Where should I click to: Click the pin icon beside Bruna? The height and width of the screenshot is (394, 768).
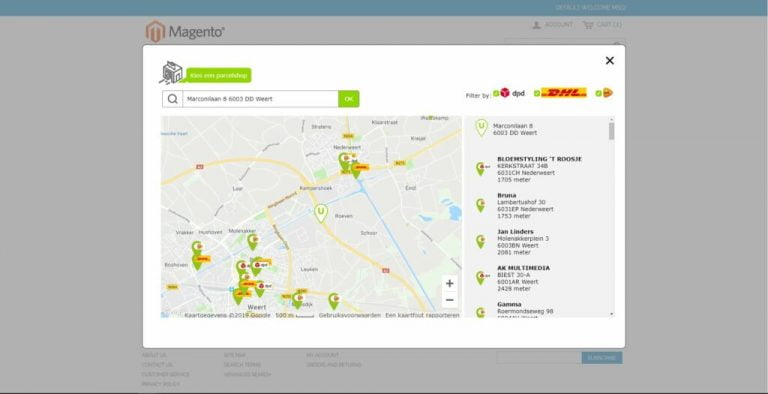click(480, 205)
